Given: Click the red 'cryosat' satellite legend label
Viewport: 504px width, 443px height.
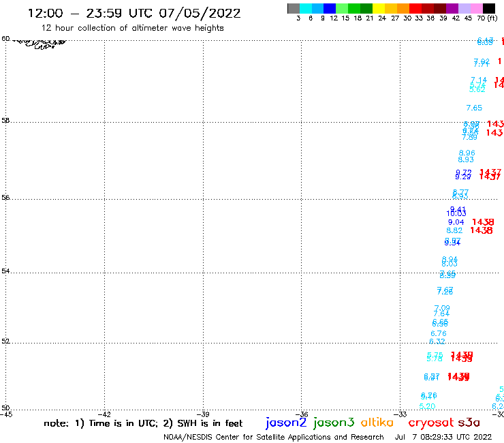Looking at the screenshot, I should [430, 423].
